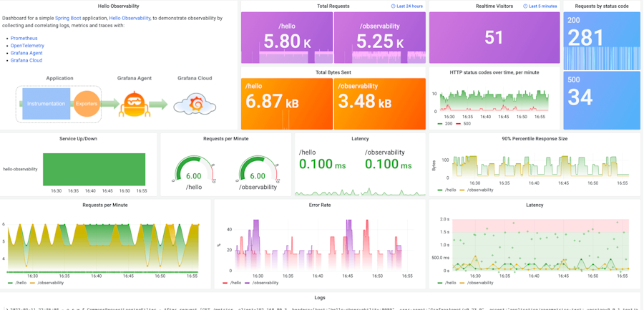Open the Error Rate panel title menu
Screen dimensions: 644x310
tap(320, 205)
